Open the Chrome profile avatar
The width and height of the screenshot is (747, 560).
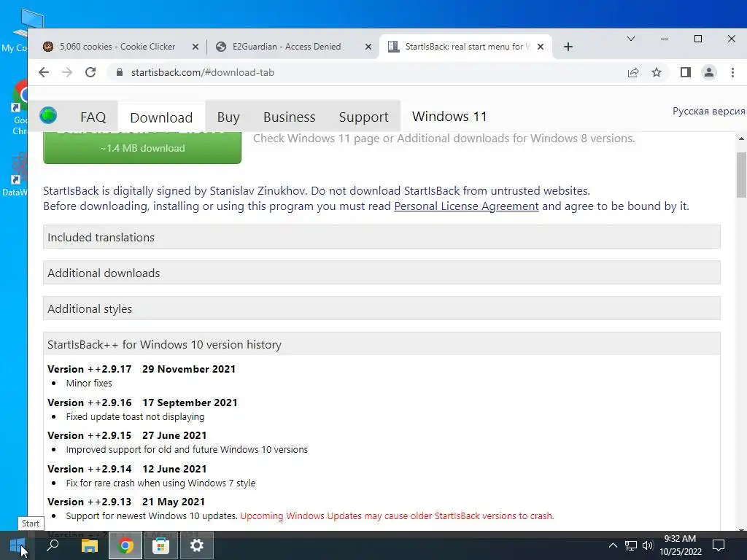point(709,72)
